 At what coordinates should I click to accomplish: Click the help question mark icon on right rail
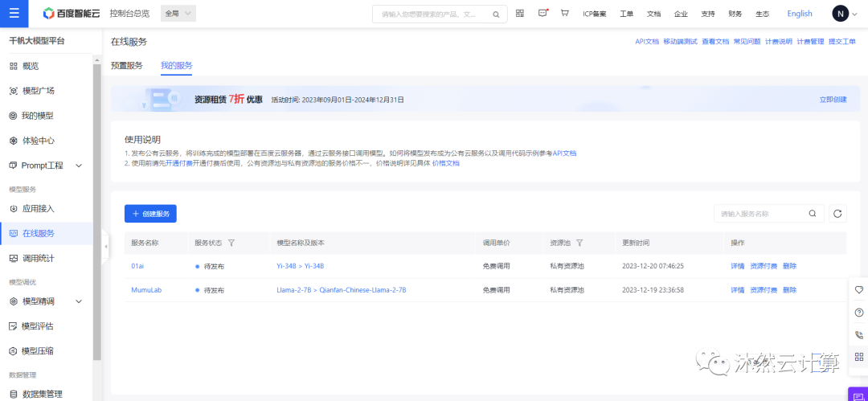pyautogui.click(x=858, y=312)
